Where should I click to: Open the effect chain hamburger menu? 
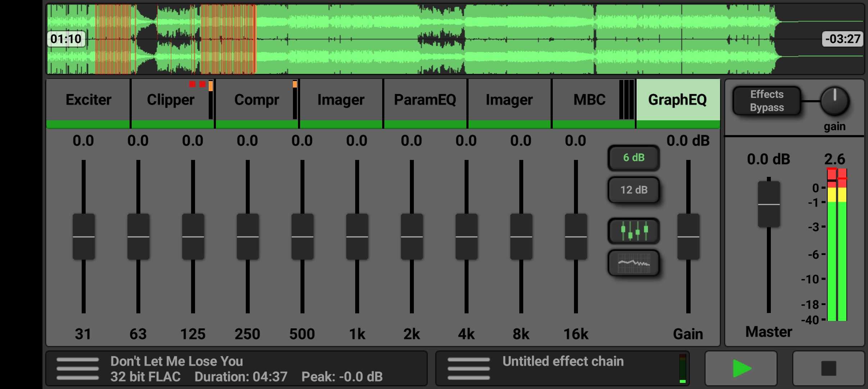coord(469,368)
